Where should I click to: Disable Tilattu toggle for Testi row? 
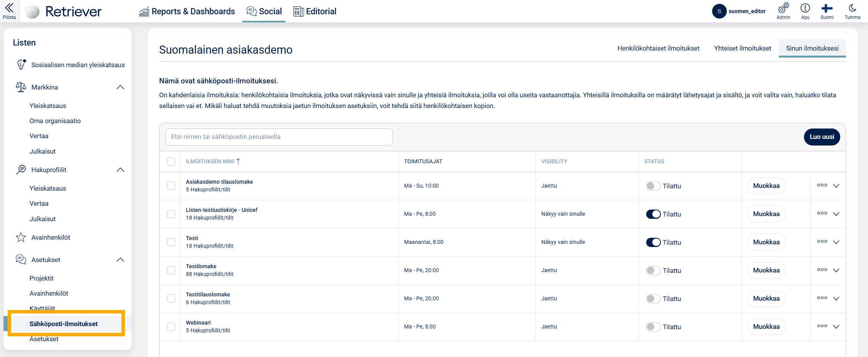click(x=653, y=242)
